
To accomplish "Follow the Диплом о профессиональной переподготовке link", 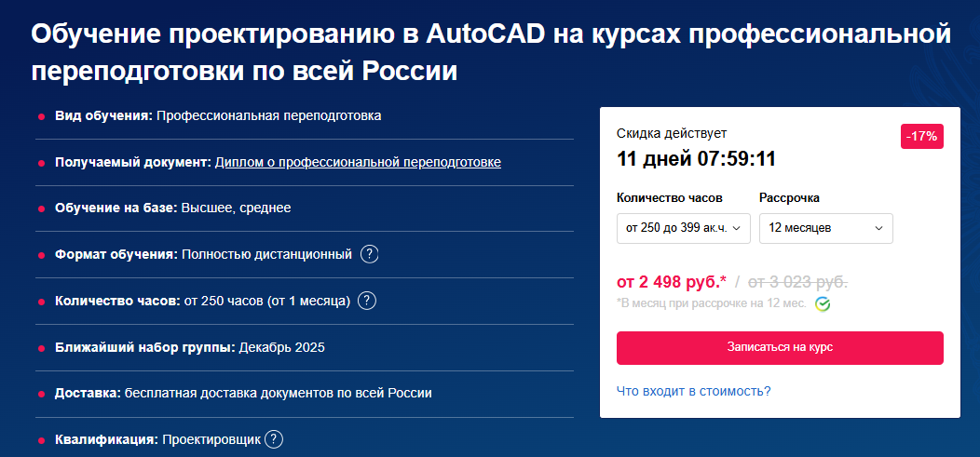I will click(x=358, y=162).
